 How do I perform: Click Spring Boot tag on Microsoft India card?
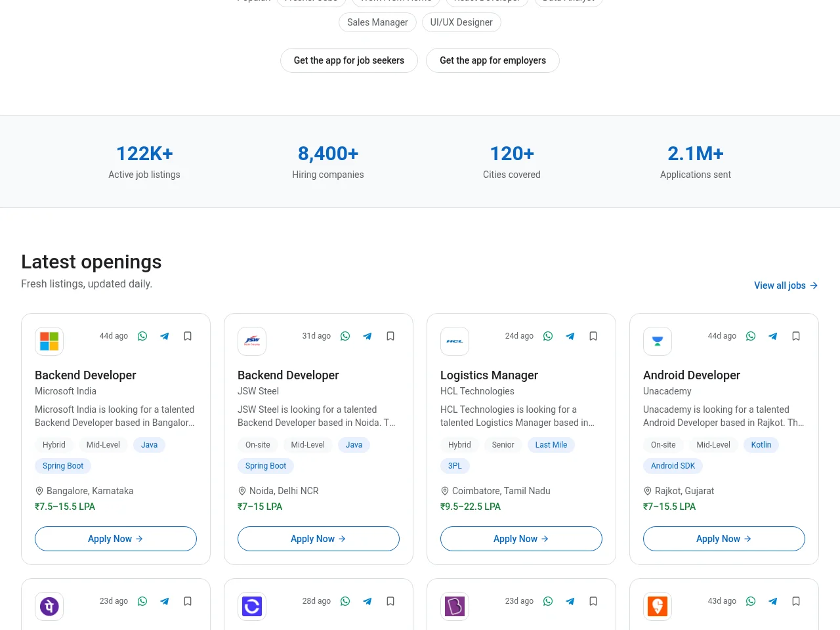63,466
